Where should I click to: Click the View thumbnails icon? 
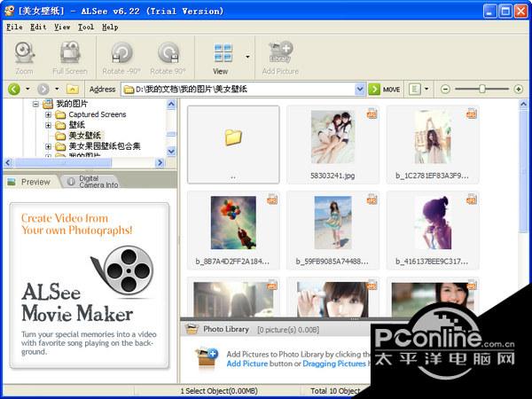223,52
